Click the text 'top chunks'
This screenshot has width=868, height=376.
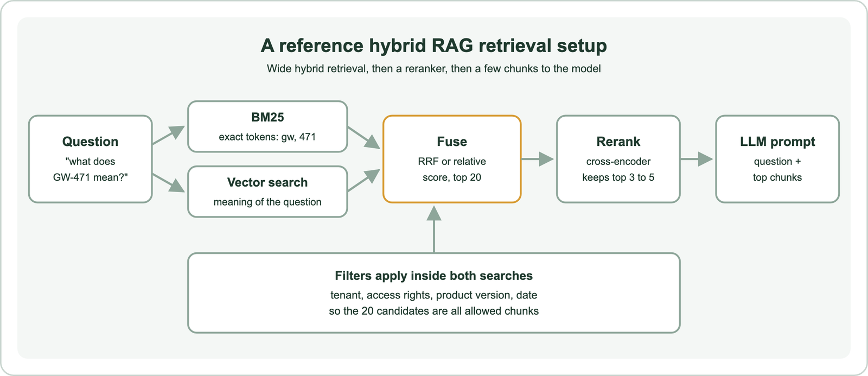tap(777, 177)
